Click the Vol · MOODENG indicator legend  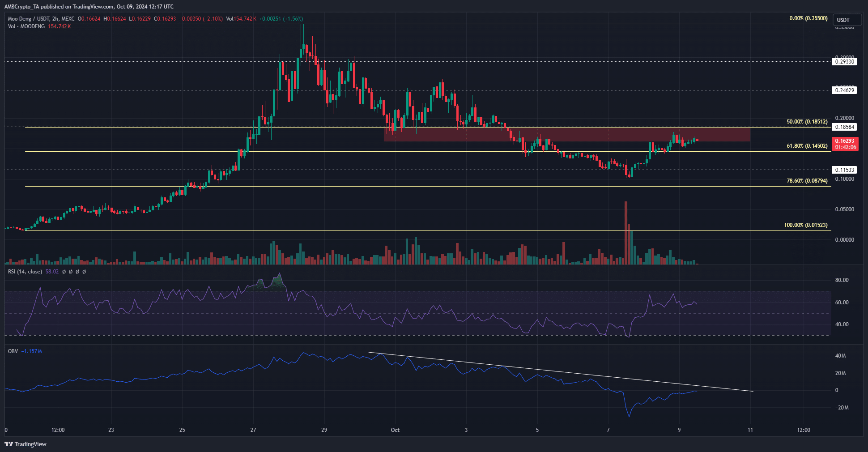click(x=26, y=26)
